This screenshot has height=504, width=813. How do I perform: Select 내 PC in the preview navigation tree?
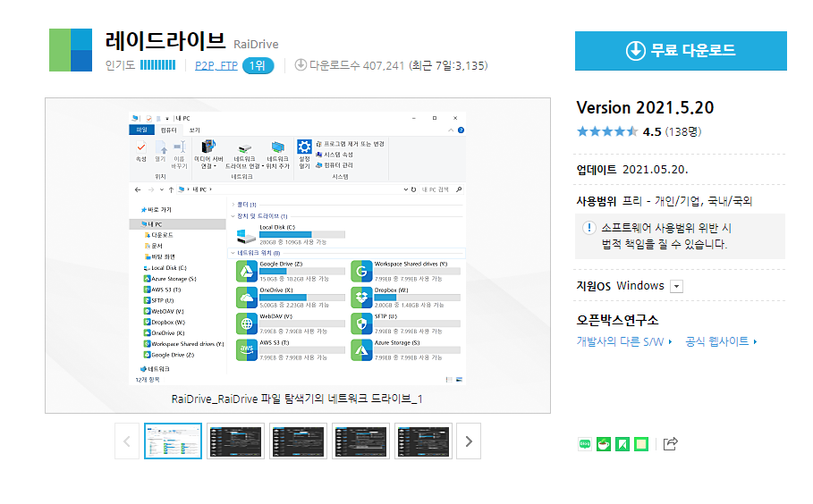(177, 224)
